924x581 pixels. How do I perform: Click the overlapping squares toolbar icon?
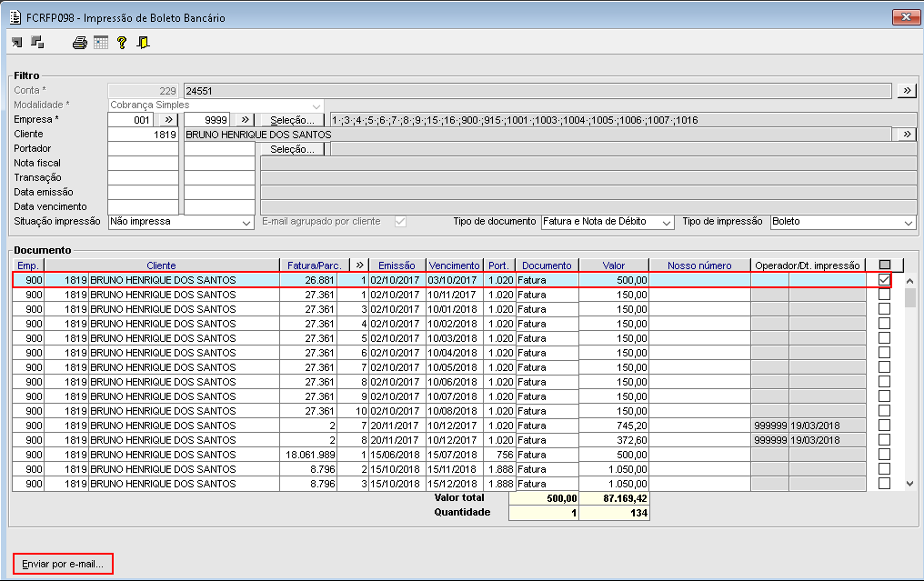point(37,43)
